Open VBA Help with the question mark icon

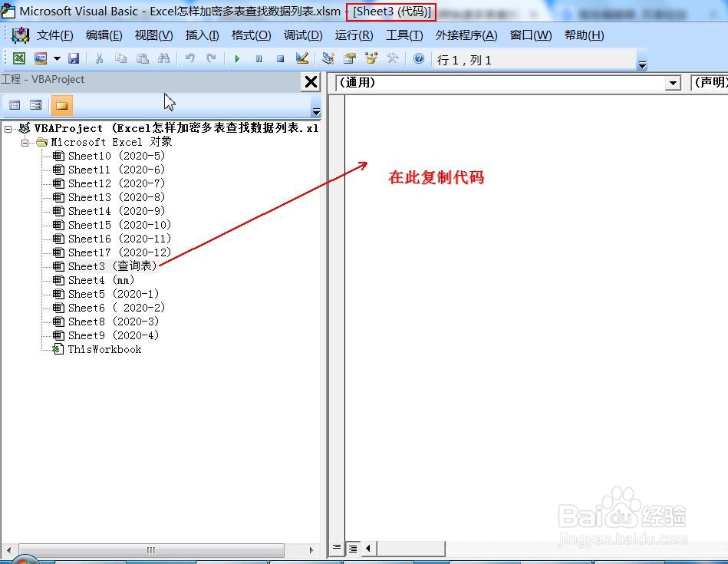tap(418, 58)
